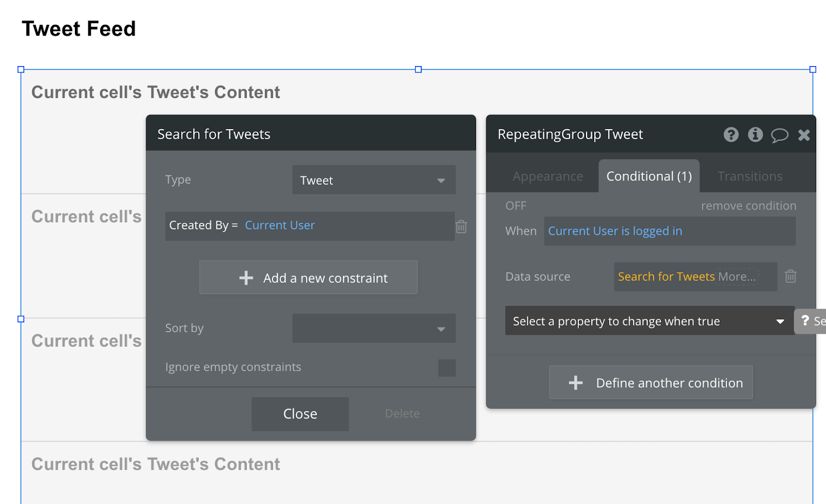Switch to the Transitions tab
This screenshot has height=504, width=826.
[x=749, y=176]
